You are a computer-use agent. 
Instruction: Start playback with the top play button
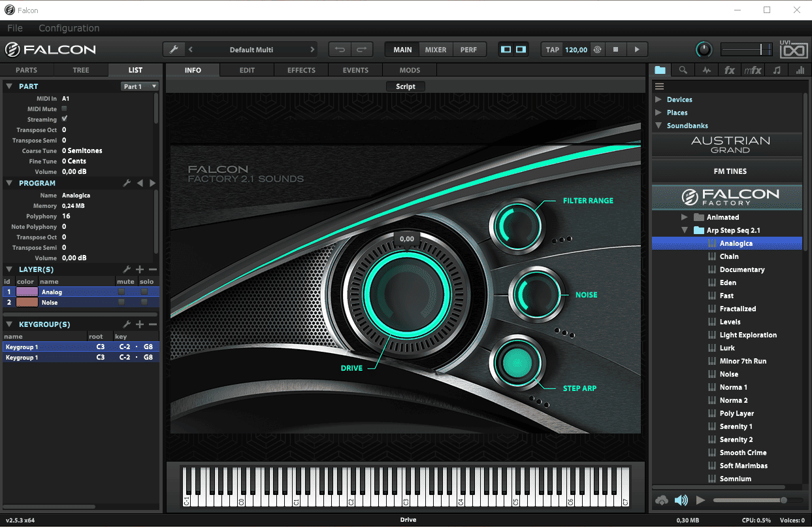637,50
